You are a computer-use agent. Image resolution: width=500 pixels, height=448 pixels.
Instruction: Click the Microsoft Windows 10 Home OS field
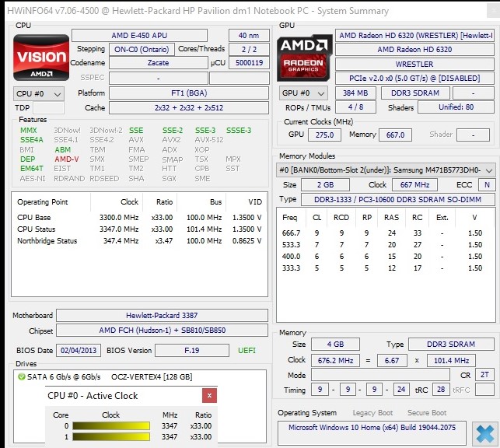372,433
